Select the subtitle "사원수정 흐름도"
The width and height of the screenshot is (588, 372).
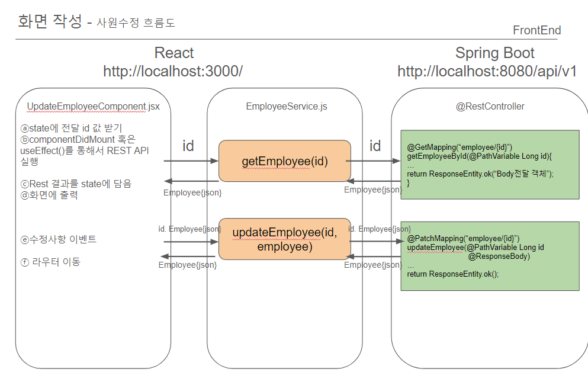coord(136,23)
